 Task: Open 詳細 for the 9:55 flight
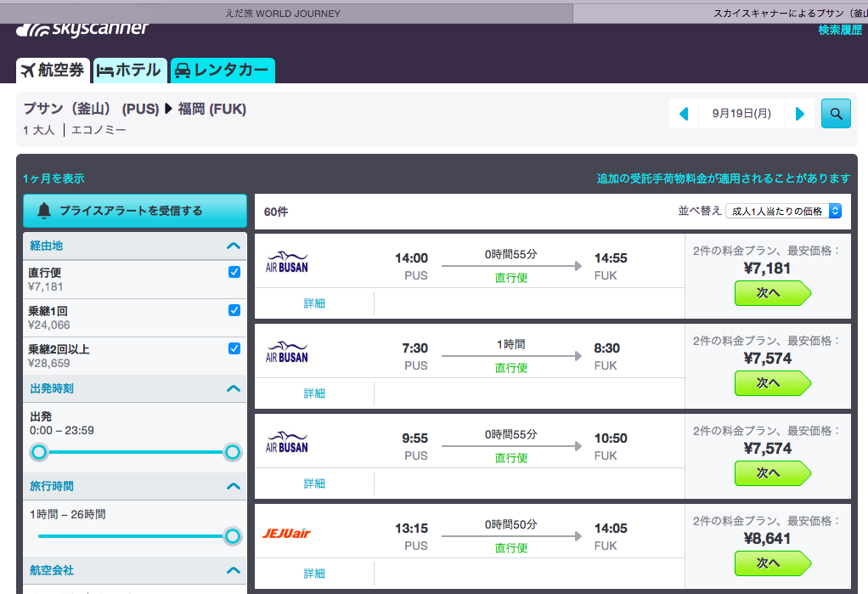click(314, 484)
